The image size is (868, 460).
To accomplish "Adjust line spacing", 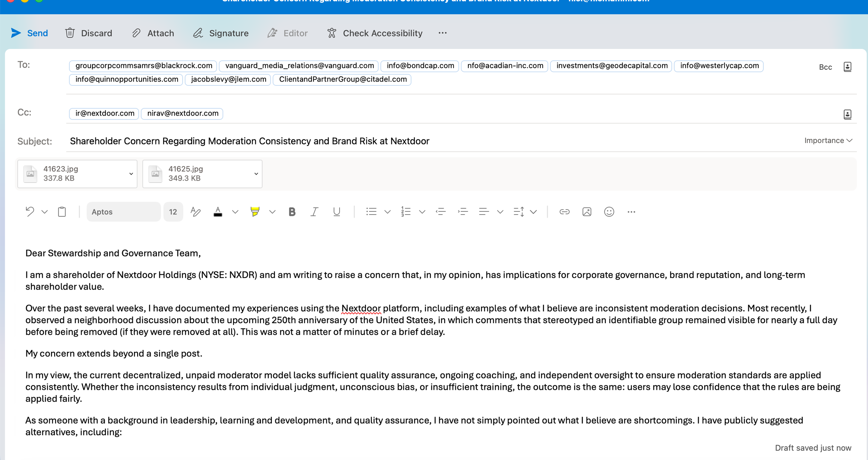I will pos(519,211).
